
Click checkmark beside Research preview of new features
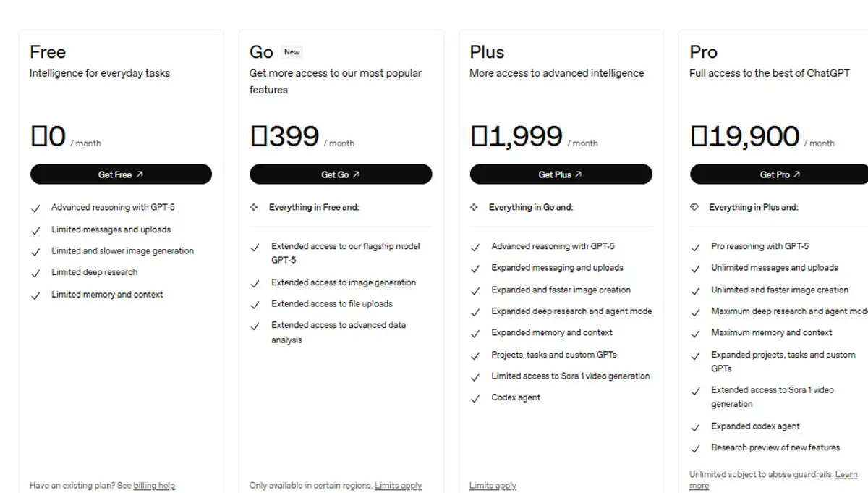pyautogui.click(x=695, y=449)
